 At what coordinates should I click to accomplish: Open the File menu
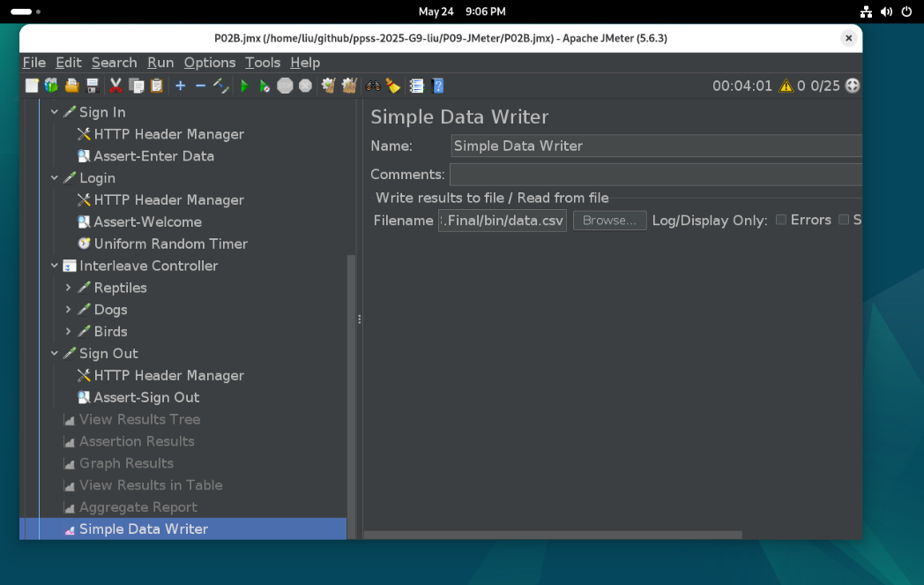point(34,63)
